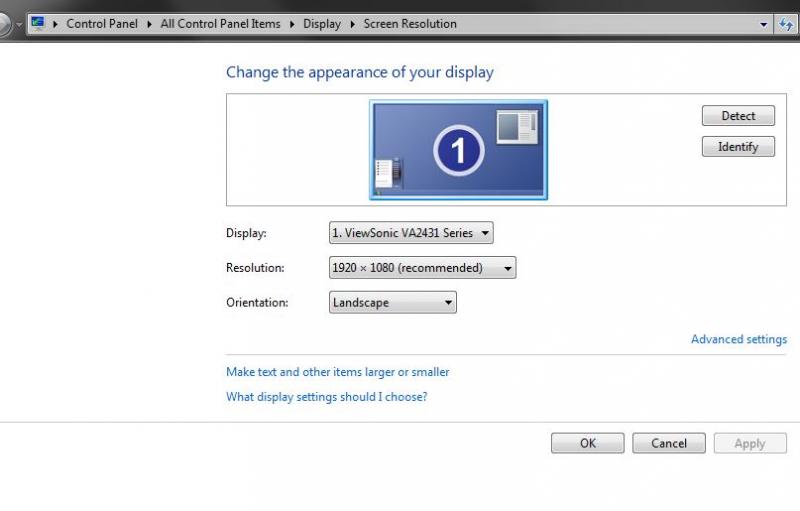Go to Control Panel in breadcrumb
Screen dimensions: 800x511
point(101,24)
